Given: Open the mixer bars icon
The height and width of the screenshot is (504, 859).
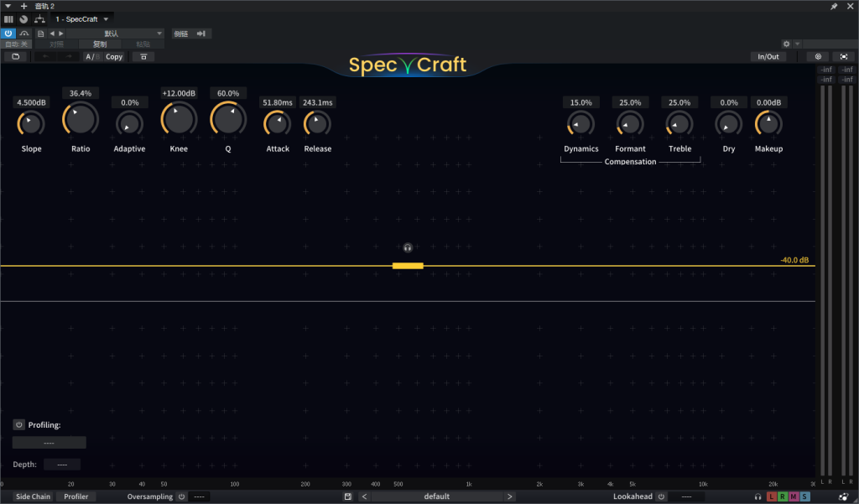Looking at the screenshot, I should tap(8, 19).
